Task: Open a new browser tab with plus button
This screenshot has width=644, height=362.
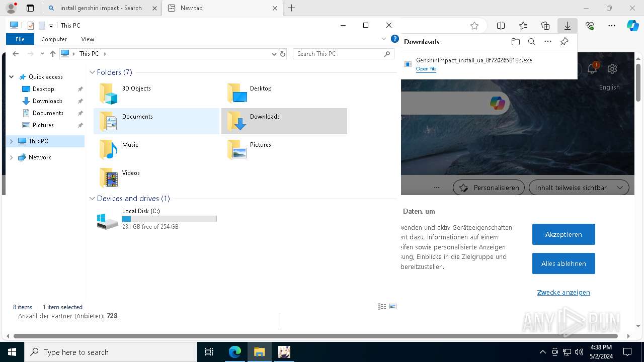Action: (x=291, y=8)
